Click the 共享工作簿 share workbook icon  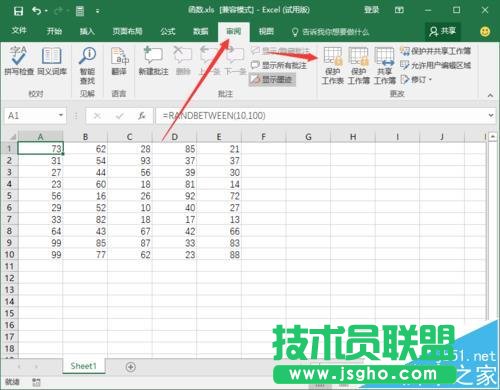[384, 66]
